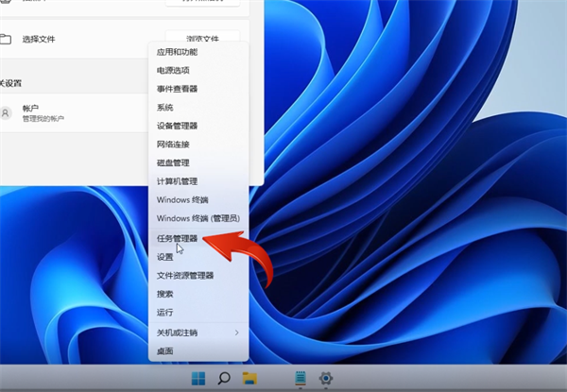Choose 运行 from the menu
This screenshot has width=567, height=392.
tap(198, 313)
